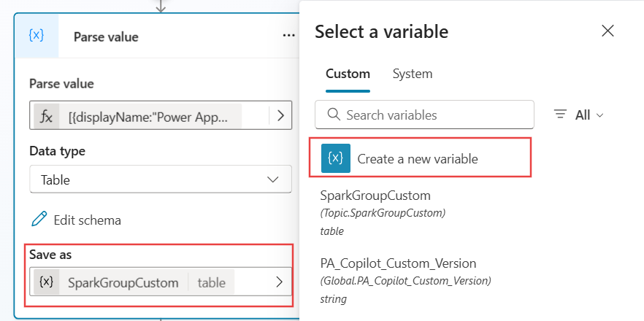Screen dimensions: 644x321
Task: Click the Create a new variable icon
Action: click(x=336, y=158)
